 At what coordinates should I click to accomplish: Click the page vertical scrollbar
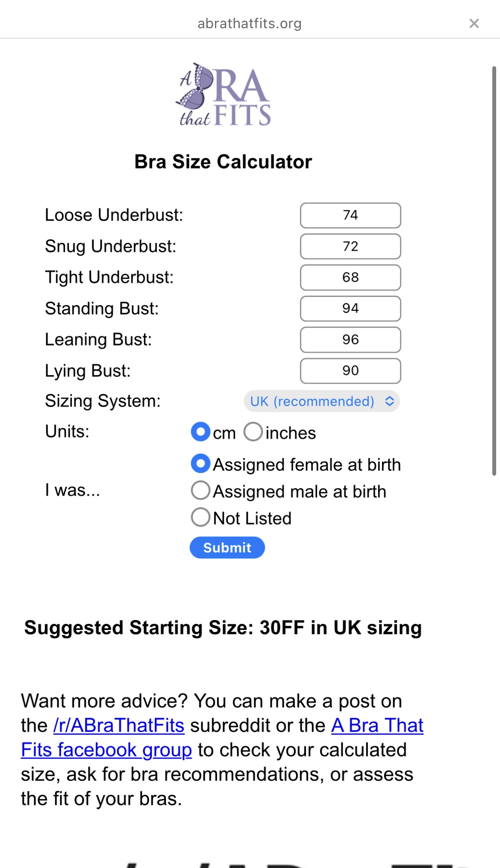click(x=494, y=271)
